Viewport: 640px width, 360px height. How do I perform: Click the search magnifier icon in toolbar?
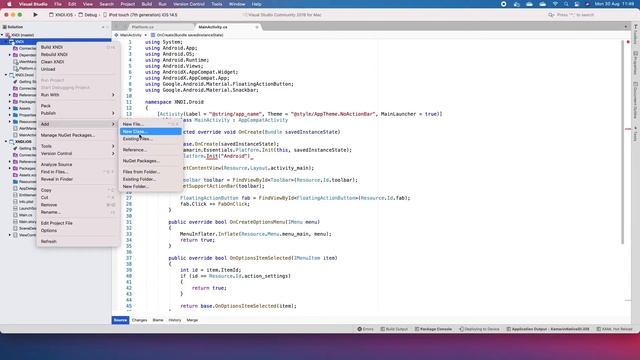(x=551, y=15)
